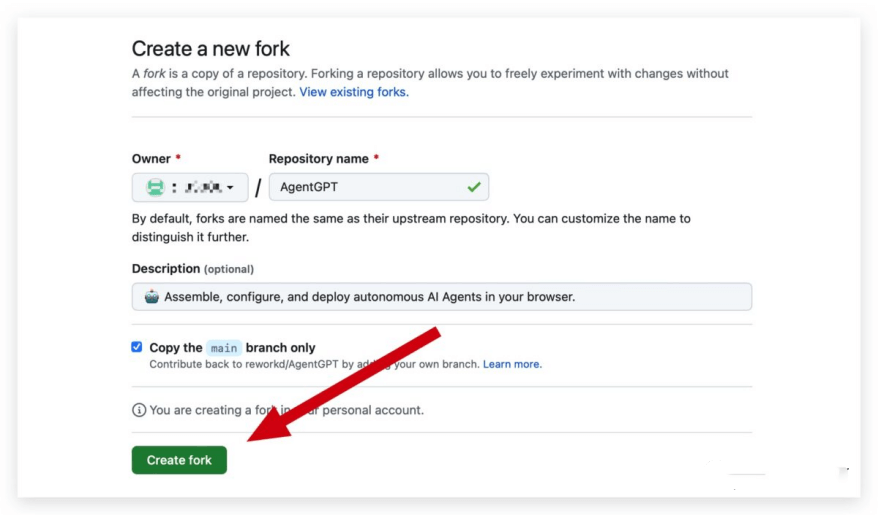The width and height of the screenshot is (878, 515).
Task: Click the 'By default, forks are named' help text
Action: click(x=411, y=228)
